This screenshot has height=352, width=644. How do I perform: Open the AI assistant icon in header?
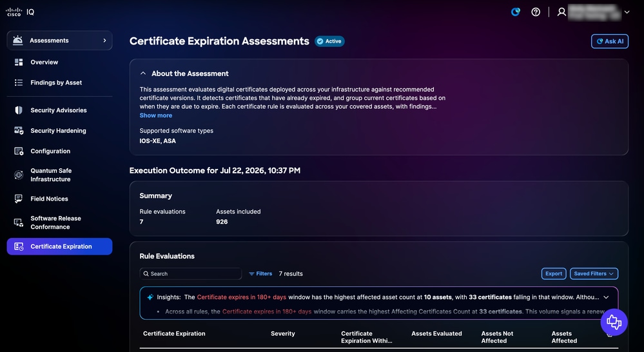(516, 12)
